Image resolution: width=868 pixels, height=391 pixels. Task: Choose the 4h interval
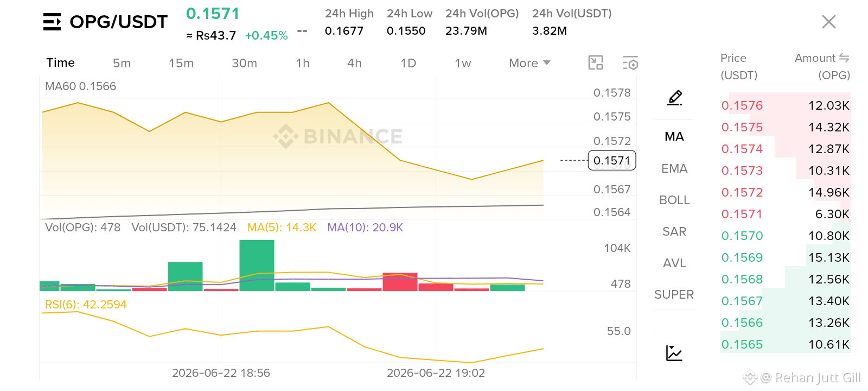(x=354, y=63)
